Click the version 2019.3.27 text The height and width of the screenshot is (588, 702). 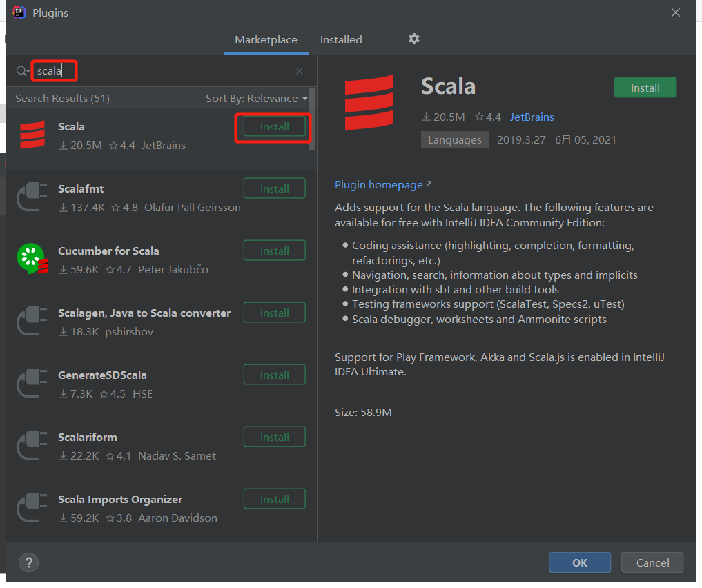point(521,140)
